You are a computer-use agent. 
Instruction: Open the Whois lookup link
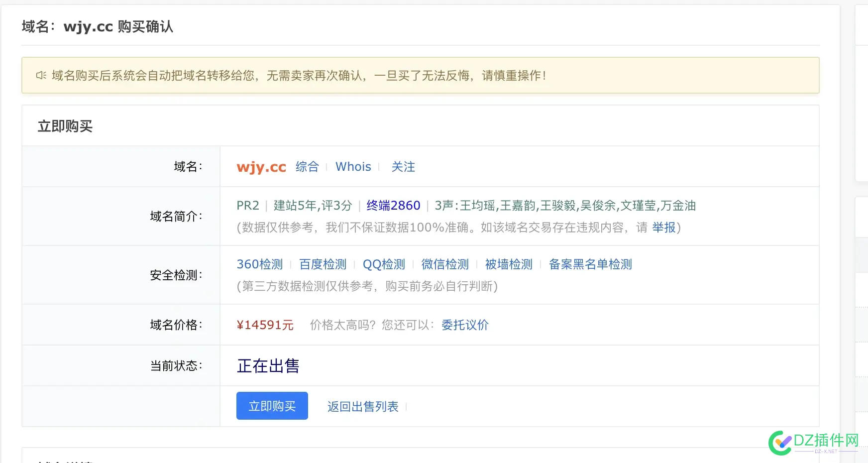tap(353, 167)
